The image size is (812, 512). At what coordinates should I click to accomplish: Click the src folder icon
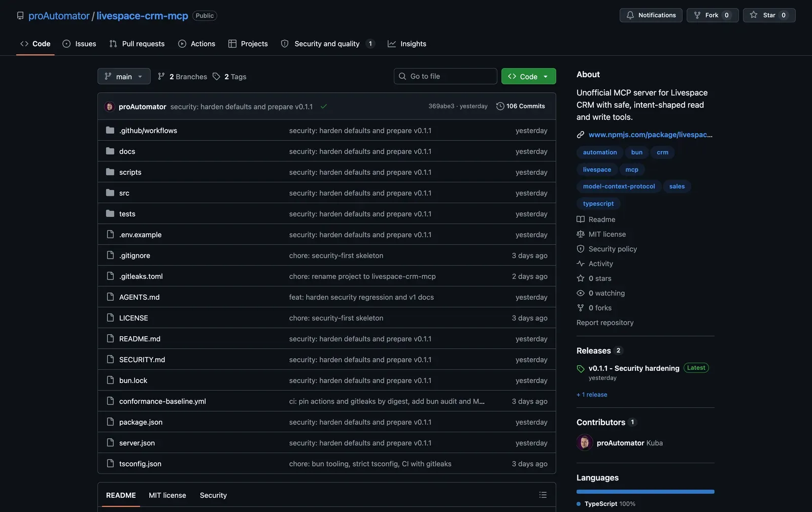click(x=110, y=193)
